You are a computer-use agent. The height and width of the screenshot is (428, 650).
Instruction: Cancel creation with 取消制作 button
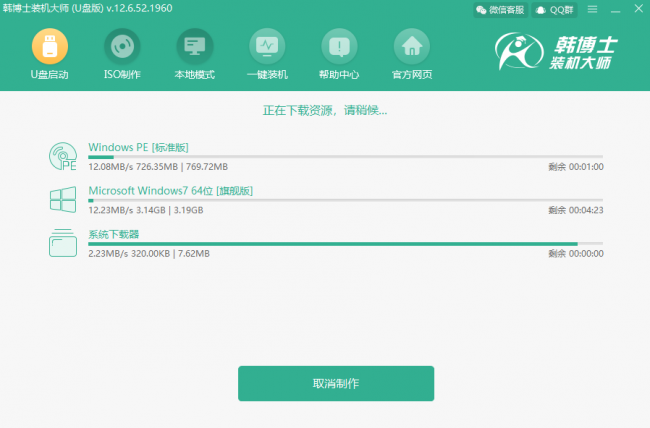pyautogui.click(x=336, y=384)
